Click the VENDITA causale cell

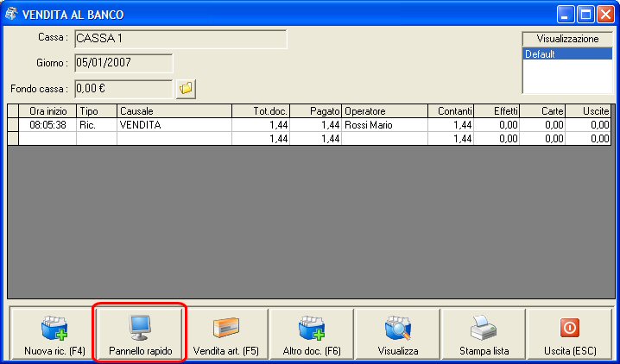coord(174,125)
